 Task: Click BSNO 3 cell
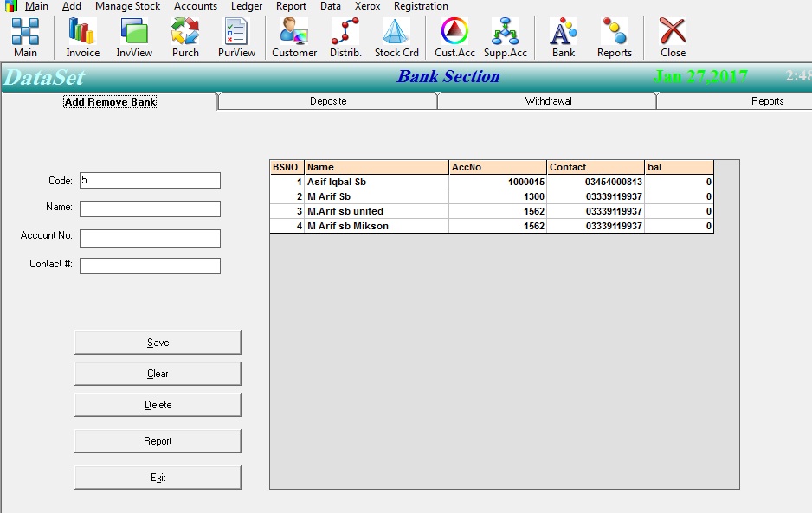click(287, 211)
